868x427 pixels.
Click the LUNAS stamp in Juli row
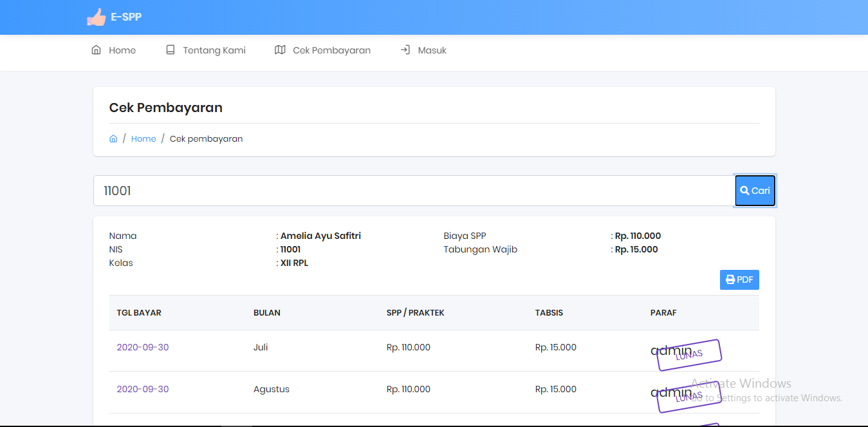689,355
